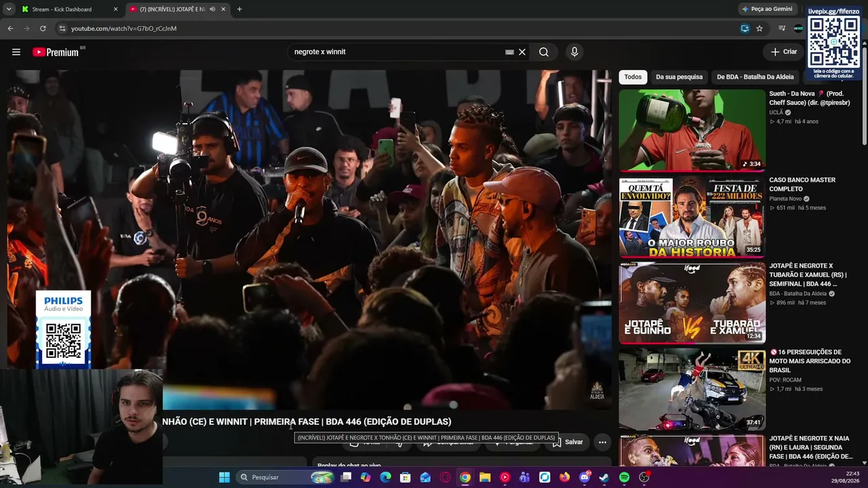Open Microsoft Edge from taskbar

coord(386,477)
